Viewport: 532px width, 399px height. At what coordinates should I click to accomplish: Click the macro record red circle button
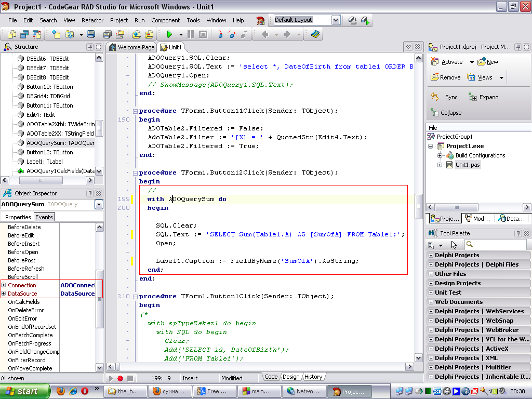click(x=120, y=378)
